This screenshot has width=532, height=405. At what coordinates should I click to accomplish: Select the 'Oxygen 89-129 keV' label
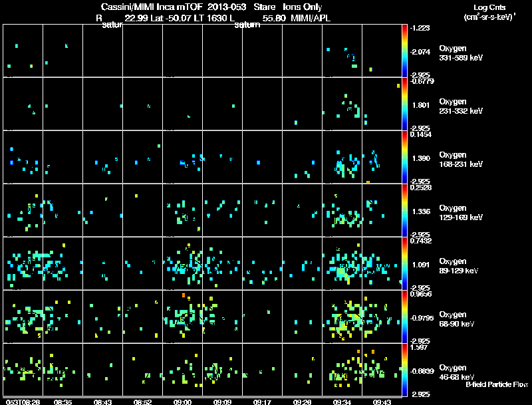pyautogui.click(x=459, y=266)
